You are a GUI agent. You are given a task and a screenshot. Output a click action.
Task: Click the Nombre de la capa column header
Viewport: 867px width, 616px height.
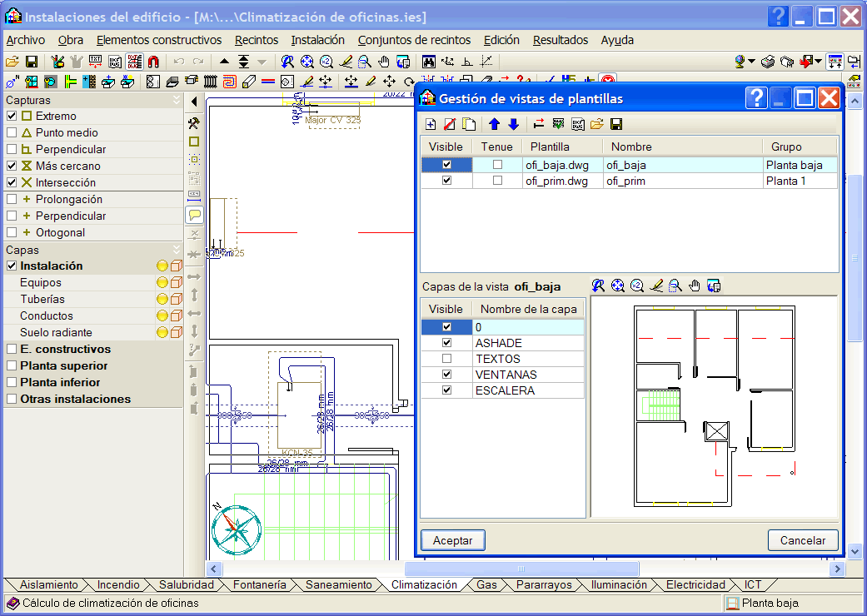(529, 310)
